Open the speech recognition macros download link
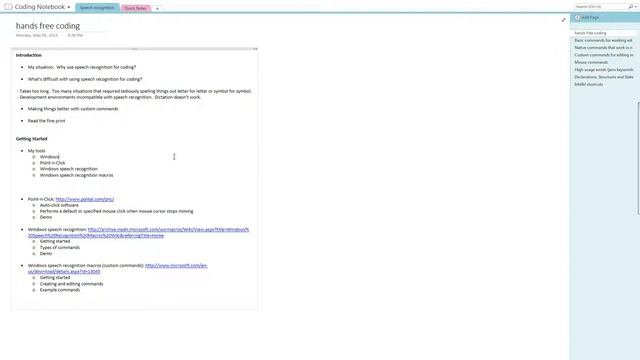Image resolution: width=640 pixels, height=360 pixels. point(118,269)
